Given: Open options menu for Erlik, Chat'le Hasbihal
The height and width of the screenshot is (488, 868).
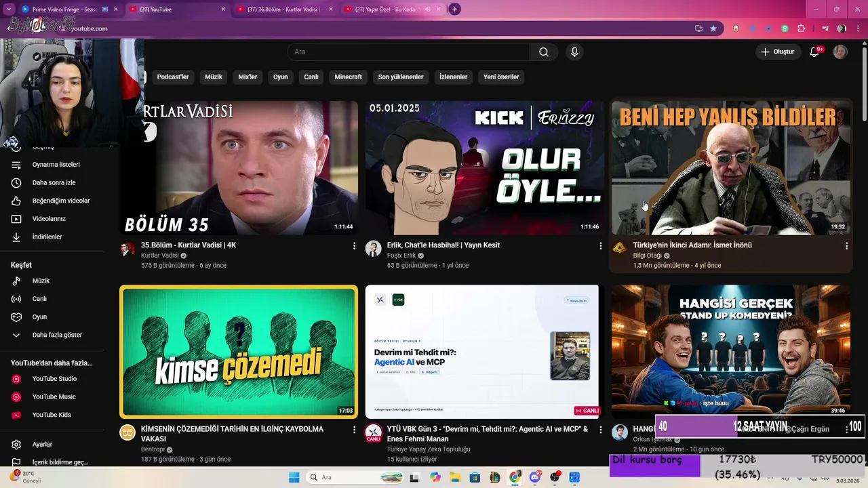Looking at the screenshot, I should click(x=600, y=246).
